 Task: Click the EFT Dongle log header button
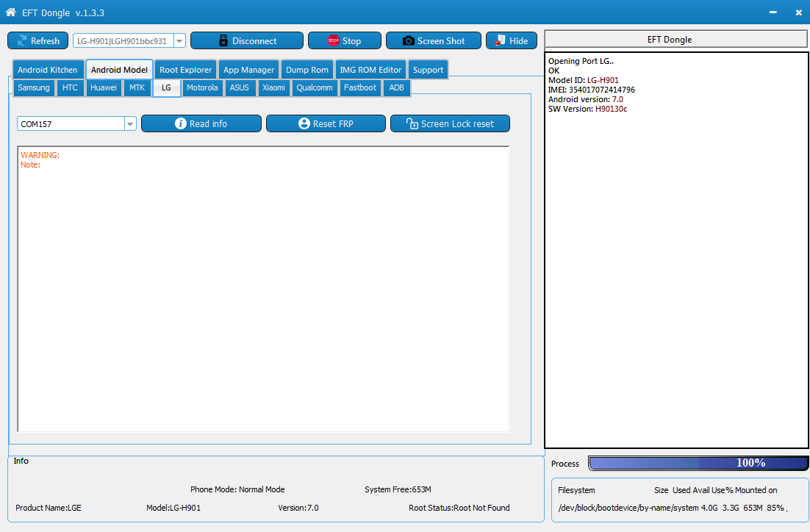[675, 40]
